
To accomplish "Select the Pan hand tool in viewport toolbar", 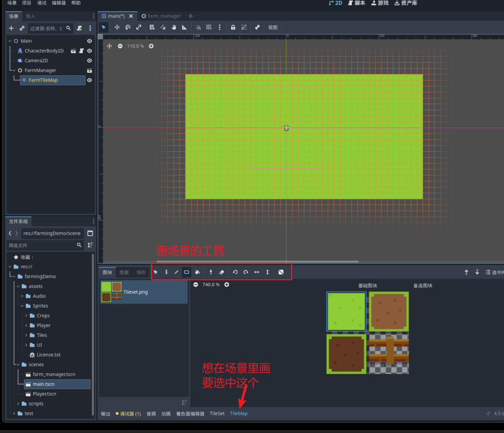I will click(173, 27).
